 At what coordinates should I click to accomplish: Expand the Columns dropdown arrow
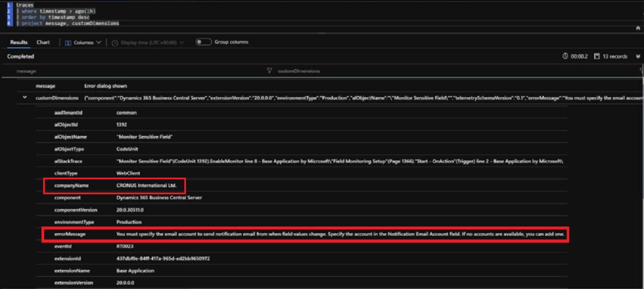coord(99,42)
